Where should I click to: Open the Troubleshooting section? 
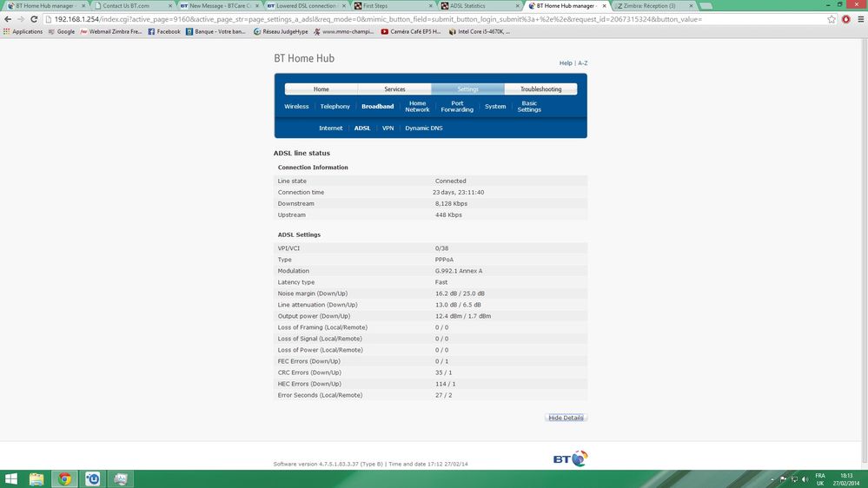click(x=540, y=89)
